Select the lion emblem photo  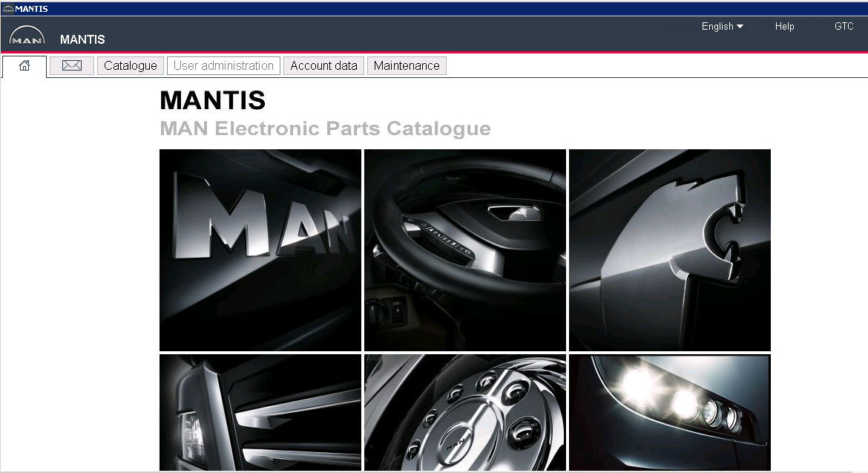(670, 249)
